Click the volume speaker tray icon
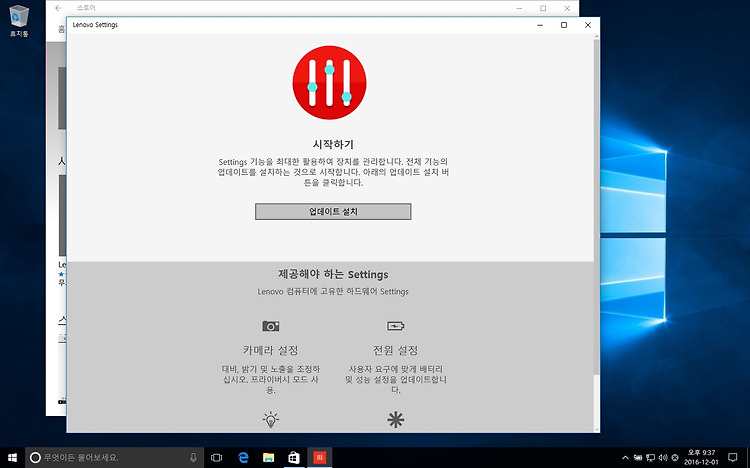750x468 pixels. (662, 457)
